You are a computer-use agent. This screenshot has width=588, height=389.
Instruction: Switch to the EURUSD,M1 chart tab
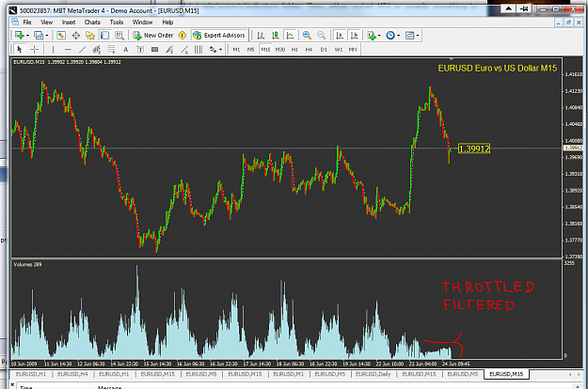tap(289, 374)
